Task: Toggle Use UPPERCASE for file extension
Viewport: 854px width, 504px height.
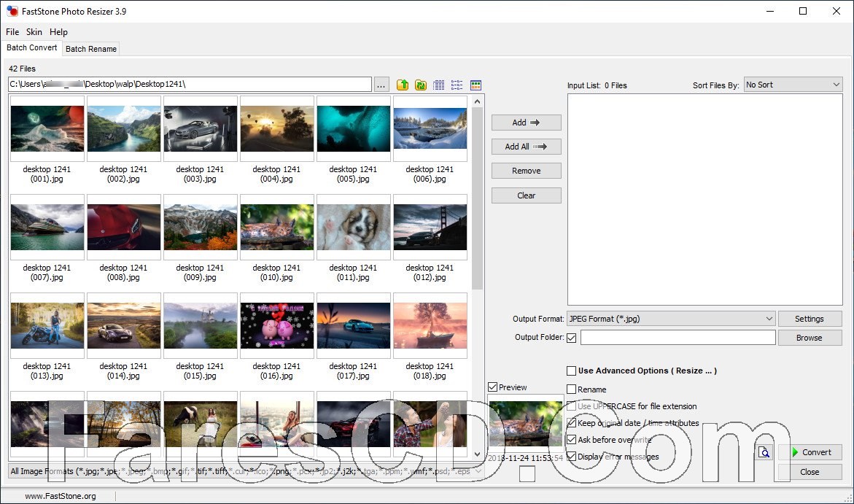Action: click(571, 406)
